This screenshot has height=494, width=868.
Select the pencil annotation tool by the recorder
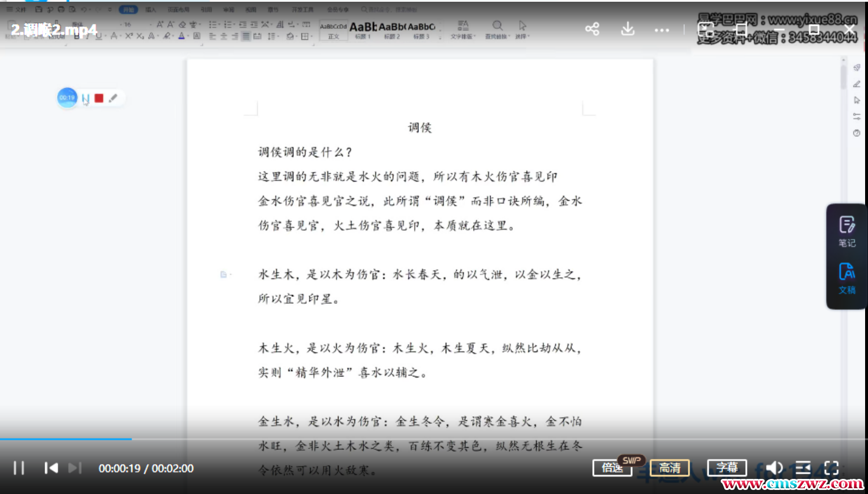point(113,98)
